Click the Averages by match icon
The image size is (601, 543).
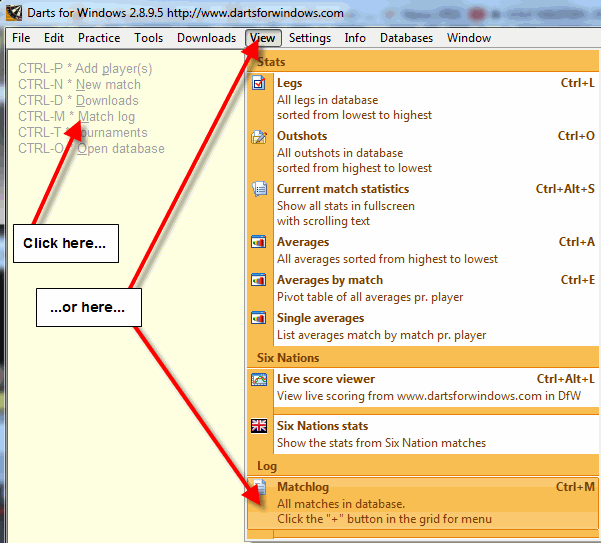coord(259,280)
